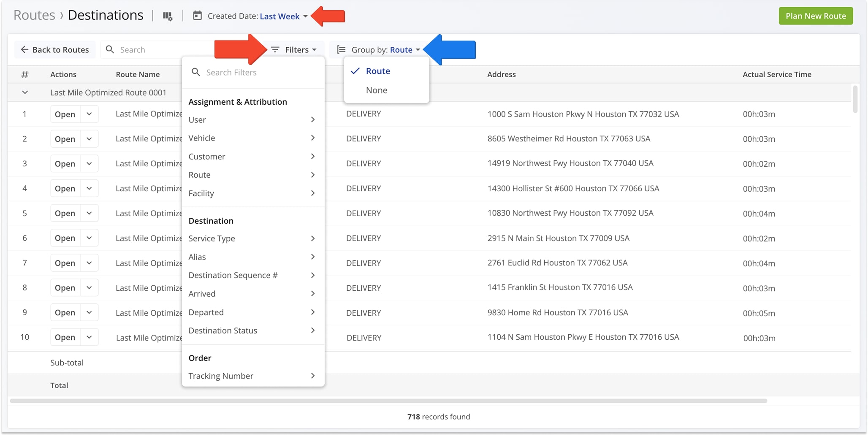Click the Back to Routes button
Viewport: 868px width, 436px height.
pos(54,49)
